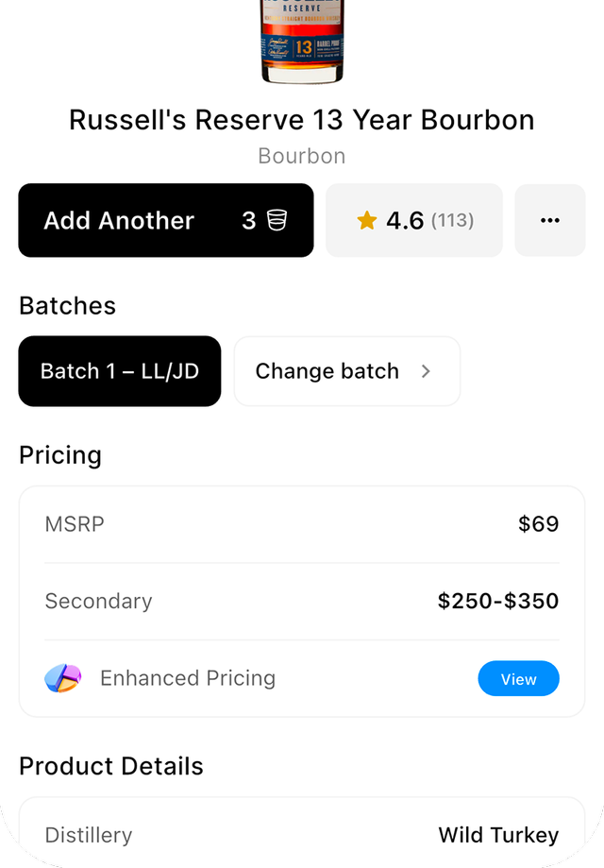This screenshot has height=868, width=604.
Task: Open the 113 reviews count
Action: (x=452, y=221)
